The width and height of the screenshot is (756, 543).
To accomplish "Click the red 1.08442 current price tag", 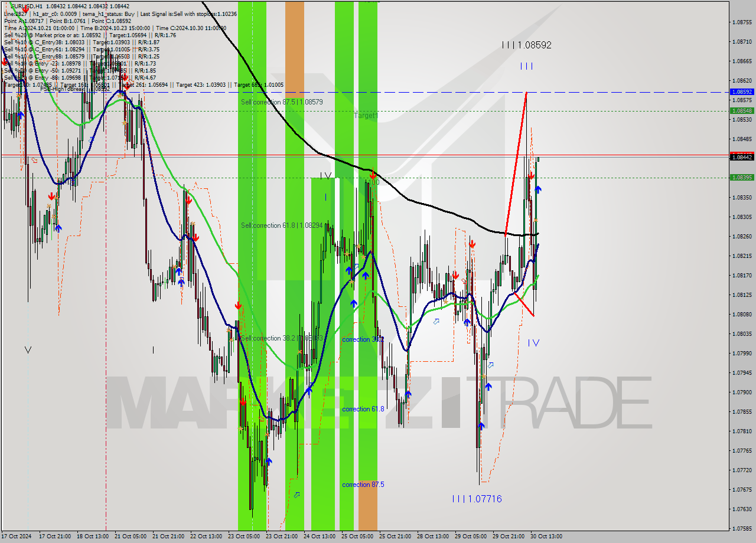I will (x=742, y=156).
